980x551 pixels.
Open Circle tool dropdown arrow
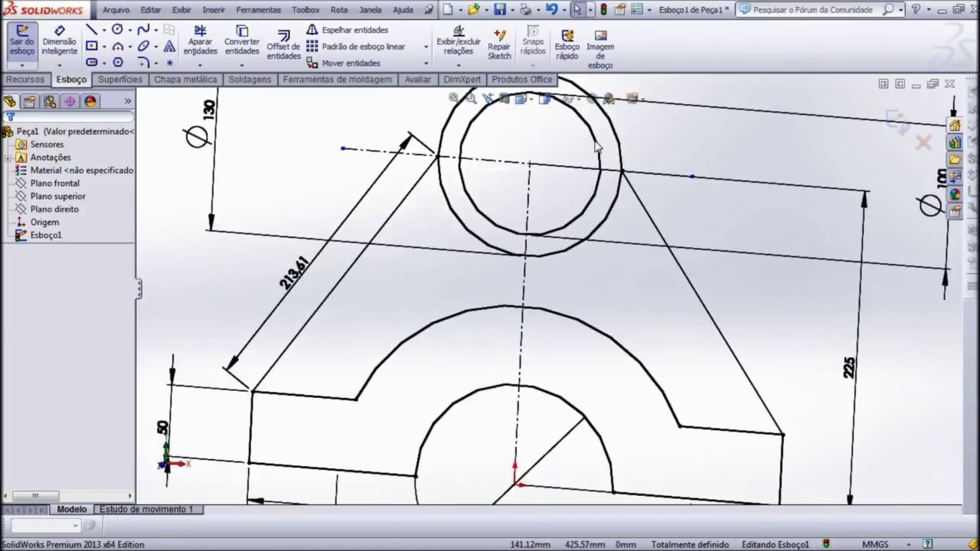pos(129,30)
